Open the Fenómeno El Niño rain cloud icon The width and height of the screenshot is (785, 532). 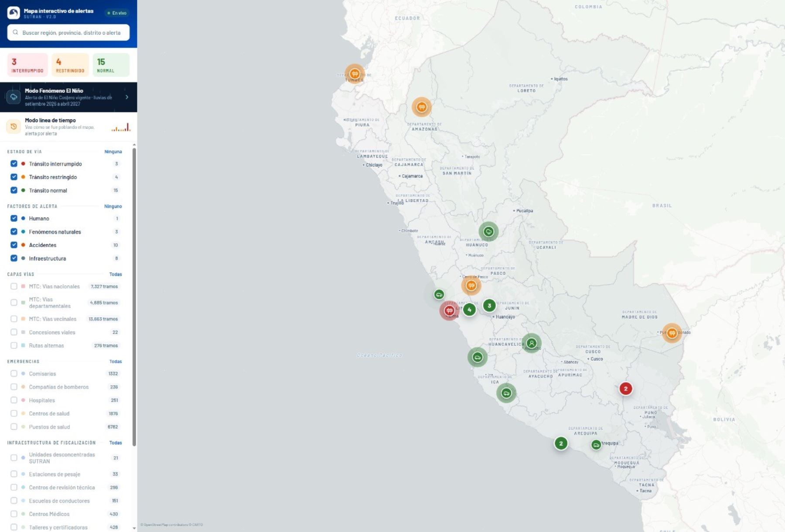14,97
